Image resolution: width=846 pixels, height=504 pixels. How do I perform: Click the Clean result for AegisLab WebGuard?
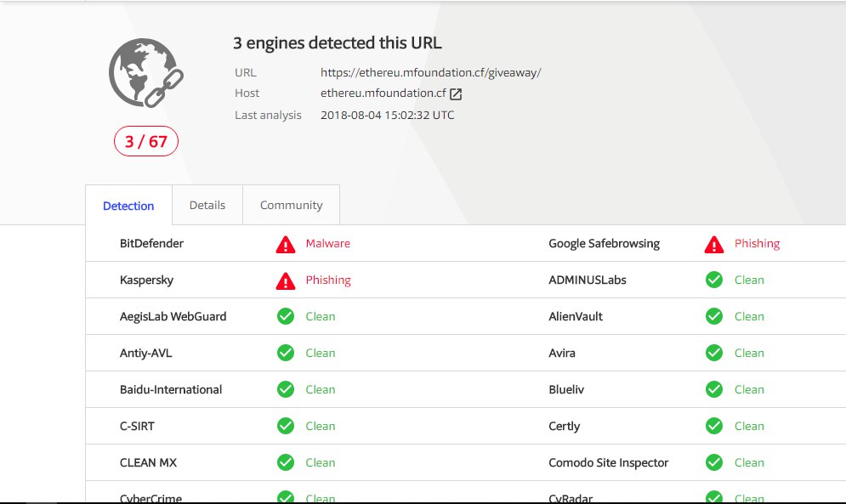(x=321, y=317)
